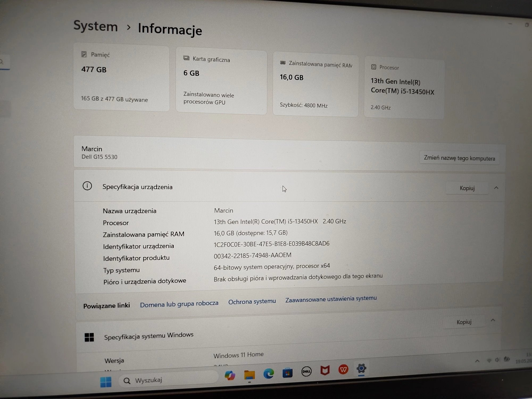Click 16,0 GB (dostępne: 15,7 GB) value
532x399 pixels.
pyautogui.click(x=251, y=233)
